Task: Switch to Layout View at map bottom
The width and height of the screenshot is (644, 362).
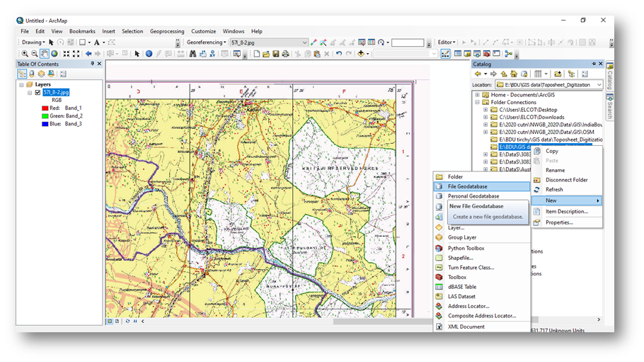Action: (117, 322)
